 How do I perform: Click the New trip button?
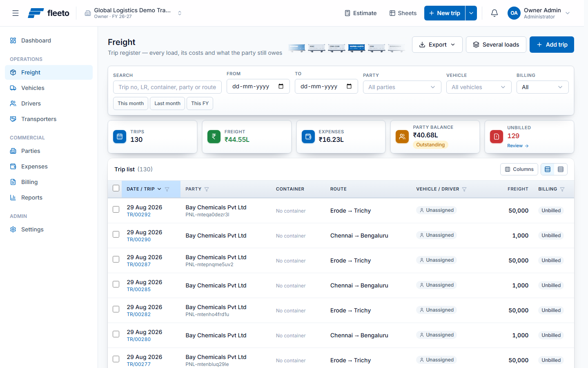(x=445, y=13)
